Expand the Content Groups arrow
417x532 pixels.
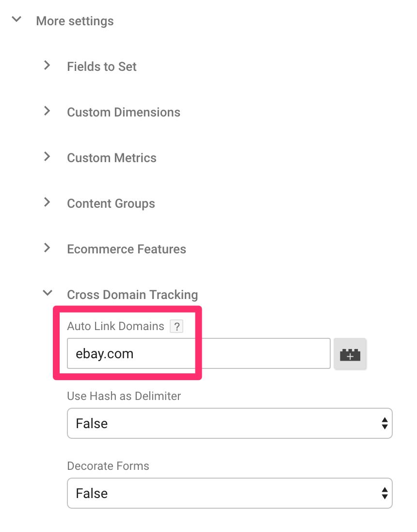point(47,202)
